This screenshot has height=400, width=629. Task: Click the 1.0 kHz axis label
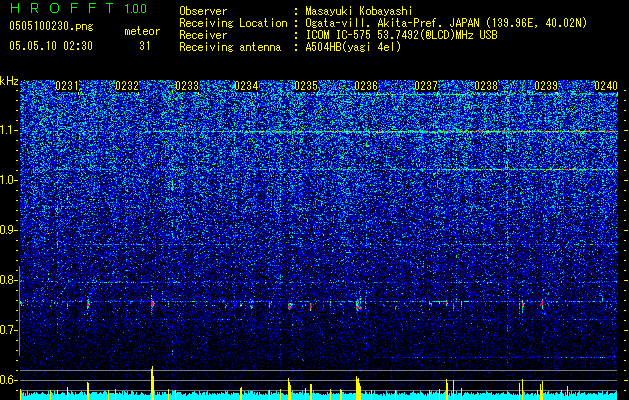tap(9, 180)
